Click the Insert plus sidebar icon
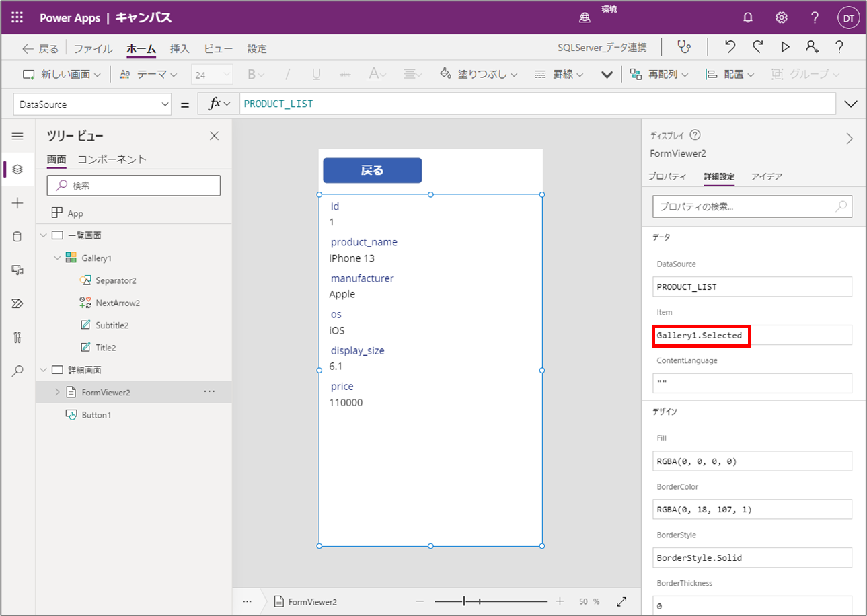The width and height of the screenshot is (867, 616). 17,203
